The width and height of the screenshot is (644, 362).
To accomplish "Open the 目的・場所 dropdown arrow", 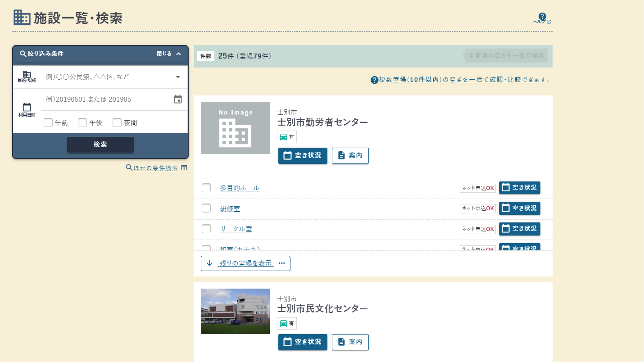I will 178,77.
